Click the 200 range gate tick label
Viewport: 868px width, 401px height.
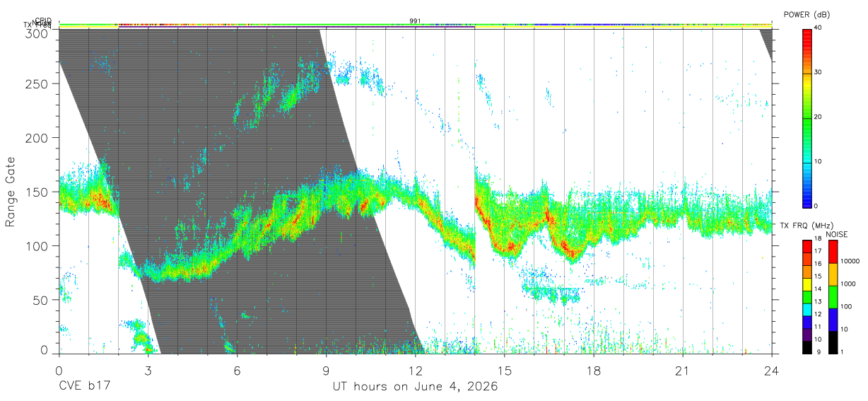click(37, 137)
